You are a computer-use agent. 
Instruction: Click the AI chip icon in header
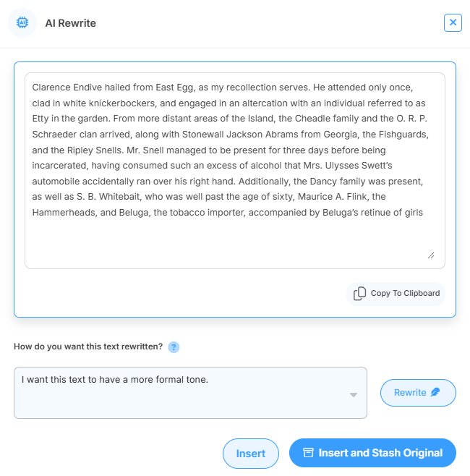click(22, 23)
